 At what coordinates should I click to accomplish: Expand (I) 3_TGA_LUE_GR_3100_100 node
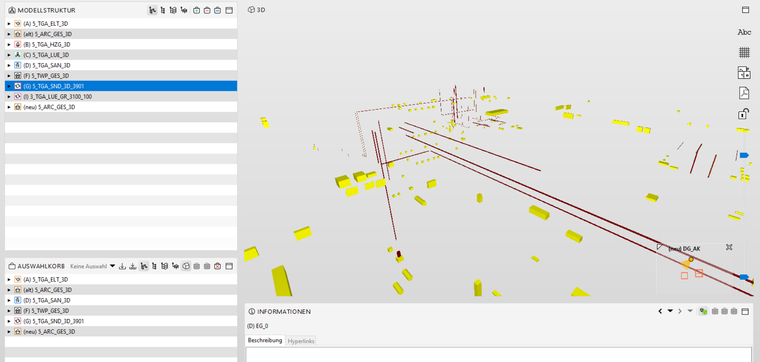click(9, 96)
